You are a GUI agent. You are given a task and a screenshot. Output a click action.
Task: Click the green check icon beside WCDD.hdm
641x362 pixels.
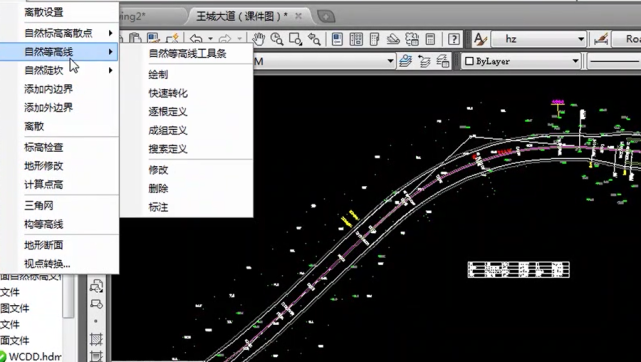point(3,356)
